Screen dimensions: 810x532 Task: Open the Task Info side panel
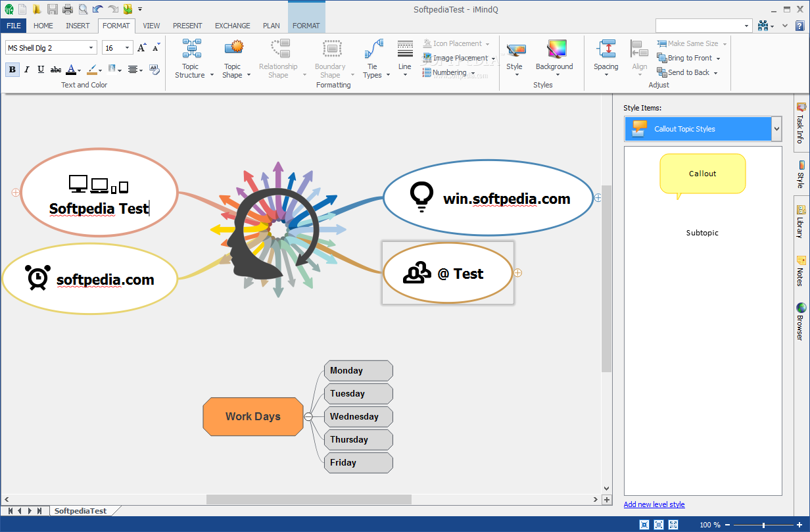801,123
